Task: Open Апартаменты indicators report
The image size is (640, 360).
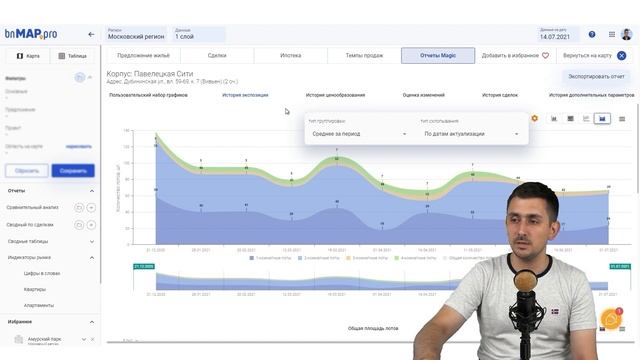Action: (x=39, y=305)
